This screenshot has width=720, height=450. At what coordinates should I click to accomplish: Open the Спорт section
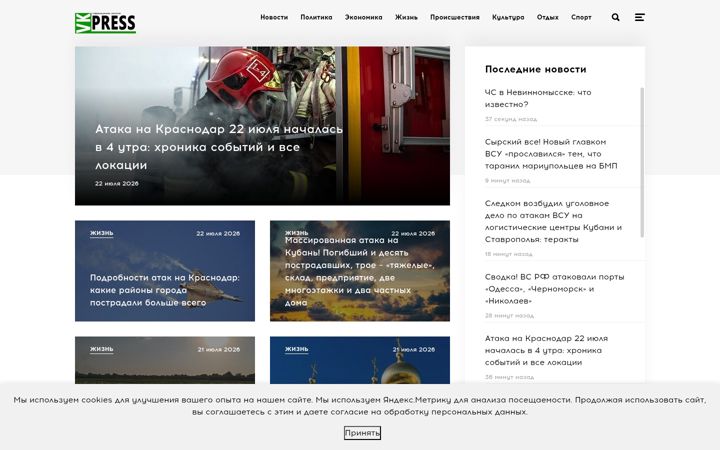[x=581, y=17]
